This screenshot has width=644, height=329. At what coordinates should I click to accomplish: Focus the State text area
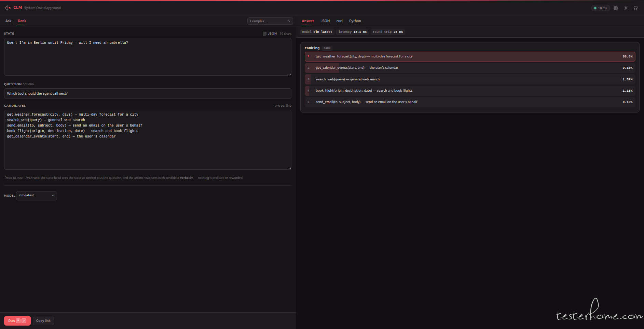point(148,57)
